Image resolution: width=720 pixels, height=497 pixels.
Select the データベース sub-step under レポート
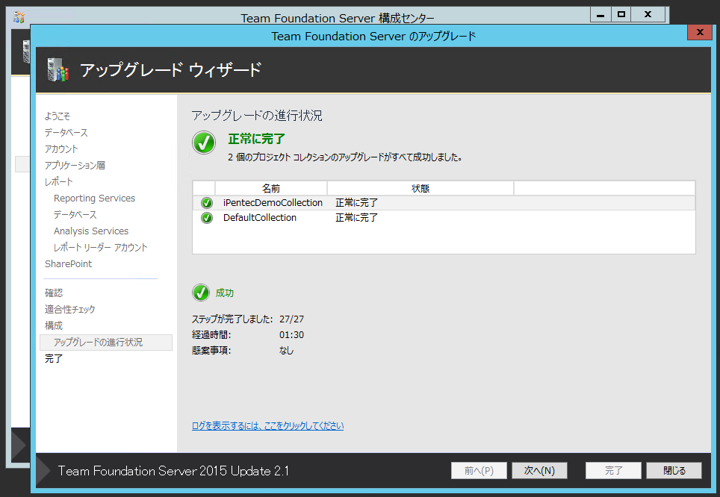pos(75,215)
